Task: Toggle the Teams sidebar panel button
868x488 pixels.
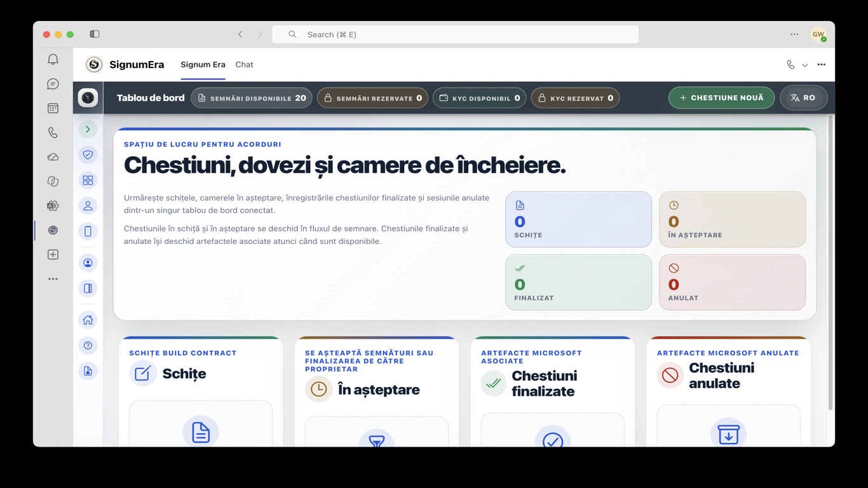Action: coord(95,34)
